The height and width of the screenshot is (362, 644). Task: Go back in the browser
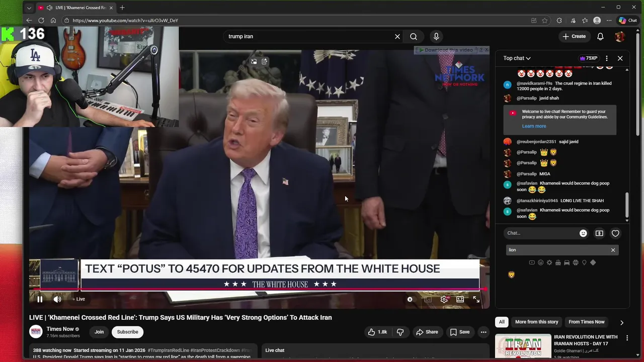pyautogui.click(x=29, y=21)
